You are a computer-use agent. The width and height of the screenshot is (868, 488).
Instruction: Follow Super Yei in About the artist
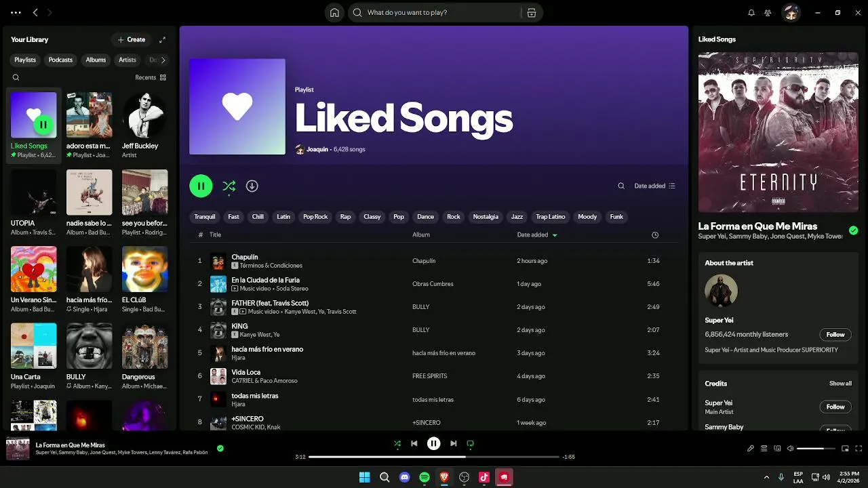point(835,334)
